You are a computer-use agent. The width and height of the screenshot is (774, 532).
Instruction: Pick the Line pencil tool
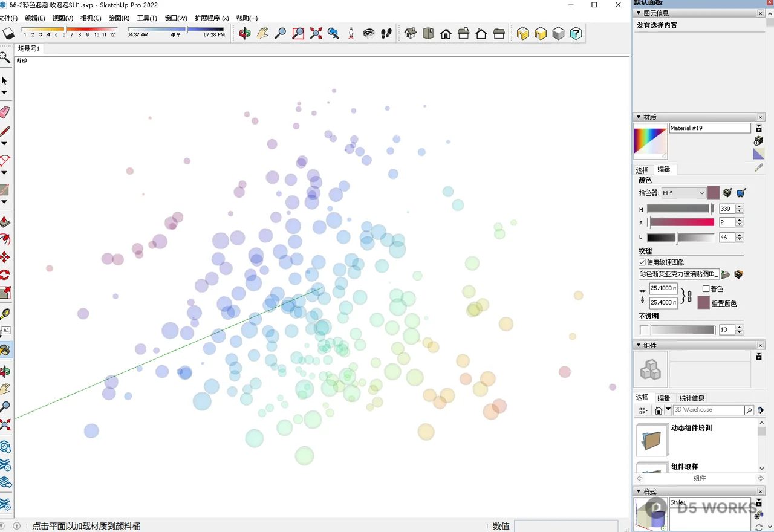pyautogui.click(x=5, y=131)
